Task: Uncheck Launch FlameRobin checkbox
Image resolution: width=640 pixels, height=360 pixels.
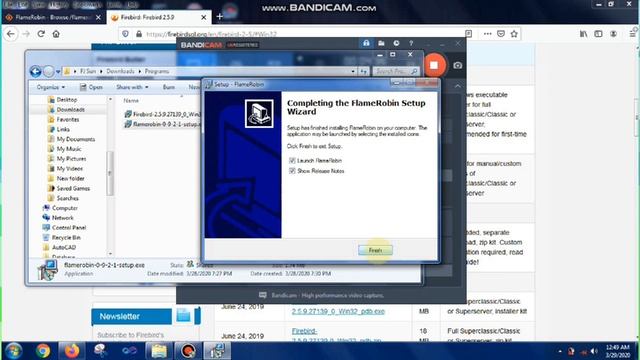Action: [292, 160]
